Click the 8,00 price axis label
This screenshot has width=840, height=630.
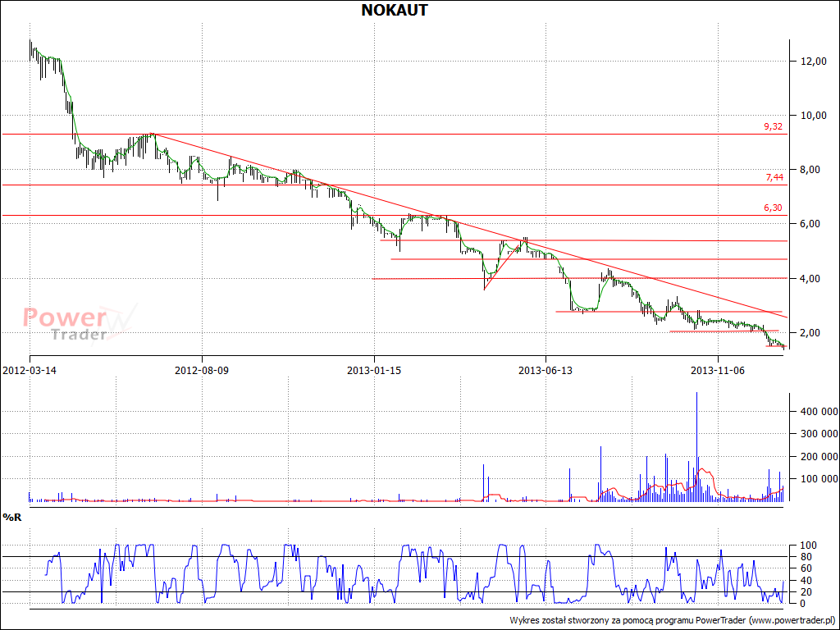click(x=808, y=170)
